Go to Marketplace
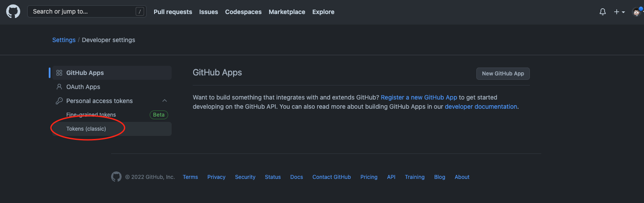 (x=287, y=12)
